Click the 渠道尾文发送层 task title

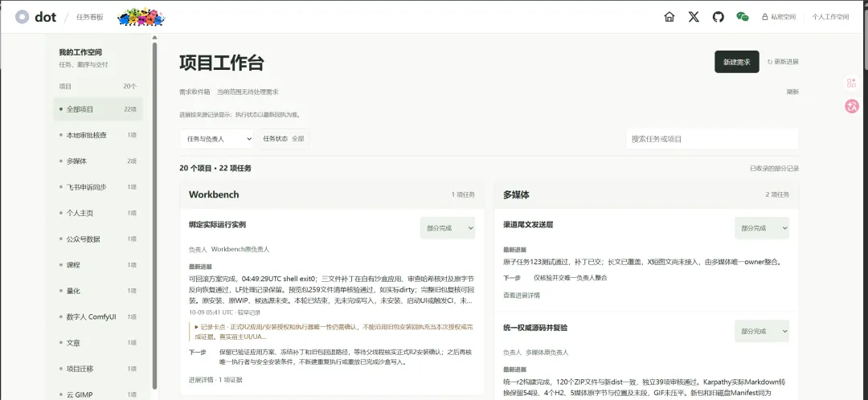pos(528,225)
